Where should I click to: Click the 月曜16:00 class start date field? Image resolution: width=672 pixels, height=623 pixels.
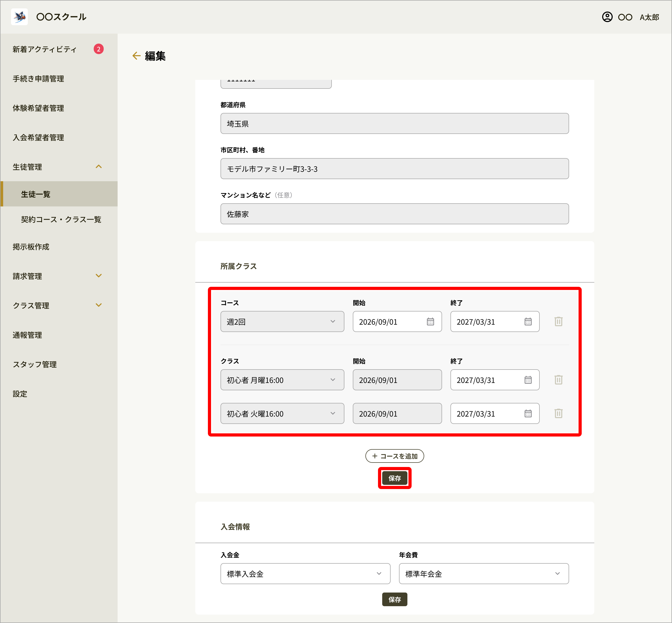coord(397,380)
